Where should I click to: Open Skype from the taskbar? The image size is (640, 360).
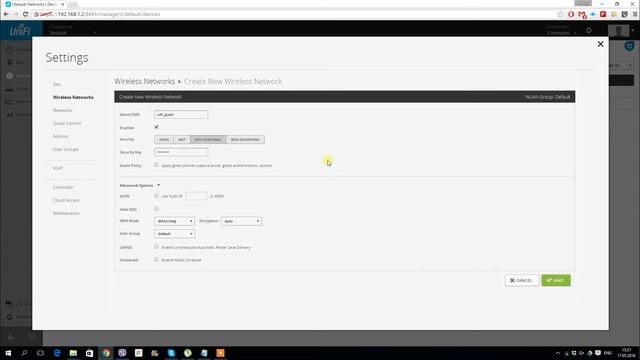pyautogui.click(x=171, y=353)
